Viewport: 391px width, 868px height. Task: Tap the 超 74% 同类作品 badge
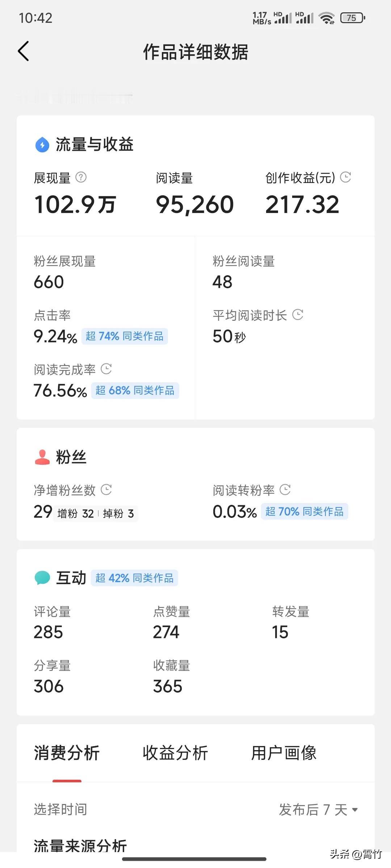125,336
